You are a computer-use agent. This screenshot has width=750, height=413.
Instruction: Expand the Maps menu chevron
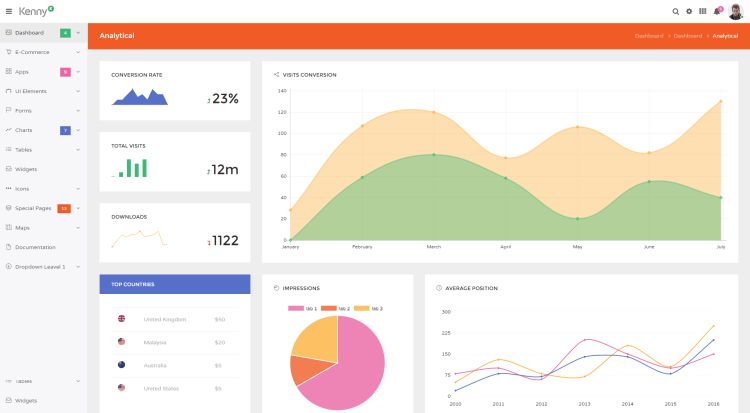[x=78, y=228]
